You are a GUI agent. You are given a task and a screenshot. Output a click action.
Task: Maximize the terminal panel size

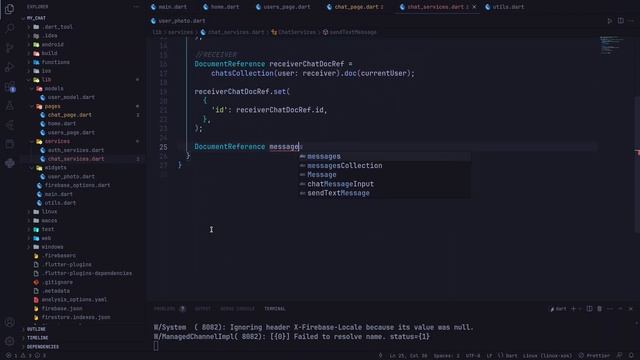point(620,309)
